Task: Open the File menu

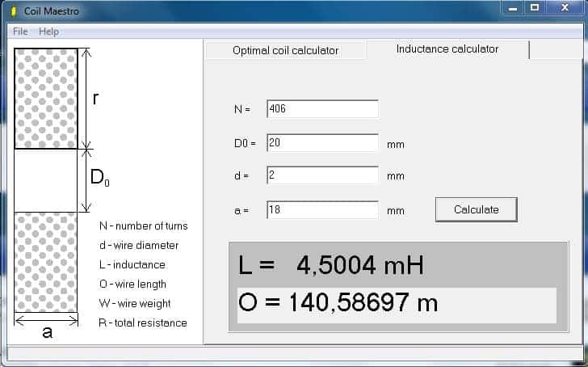Action: (20, 32)
